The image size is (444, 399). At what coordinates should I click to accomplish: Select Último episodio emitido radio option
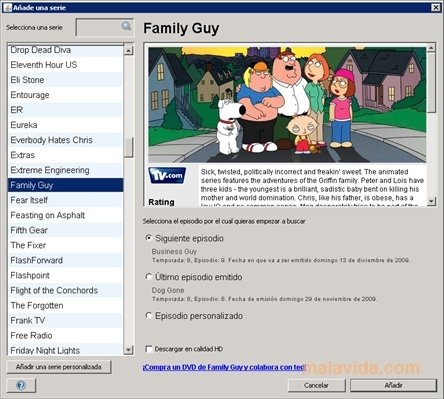point(149,277)
